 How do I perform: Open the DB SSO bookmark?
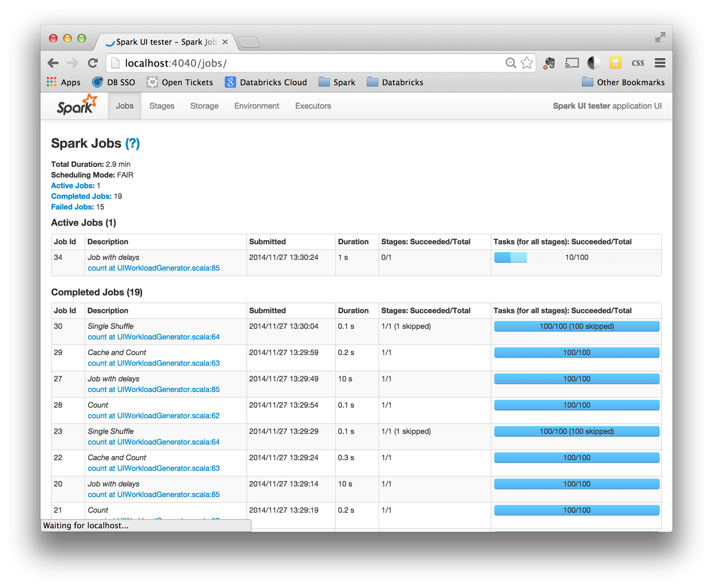pyautogui.click(x=113, y=83)
